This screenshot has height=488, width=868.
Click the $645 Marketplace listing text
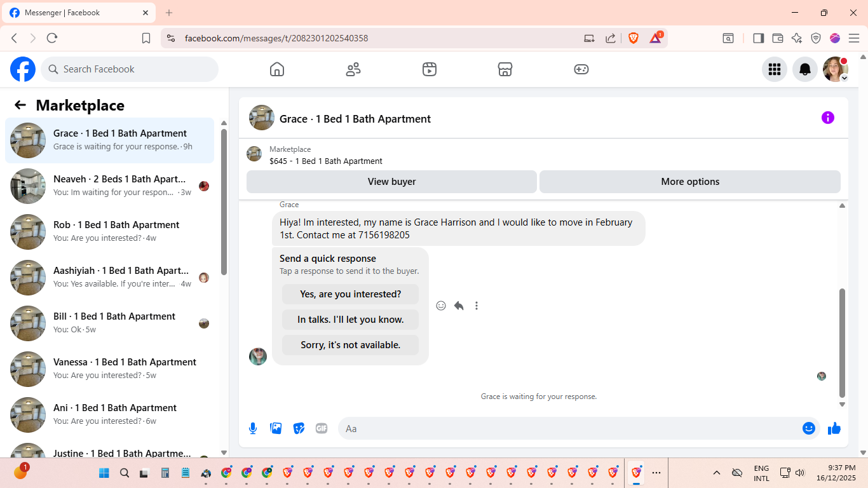tap(326, 161)
